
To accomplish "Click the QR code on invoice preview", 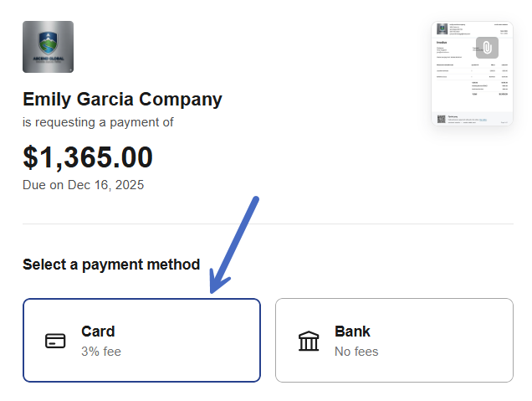I will point(440,118).
